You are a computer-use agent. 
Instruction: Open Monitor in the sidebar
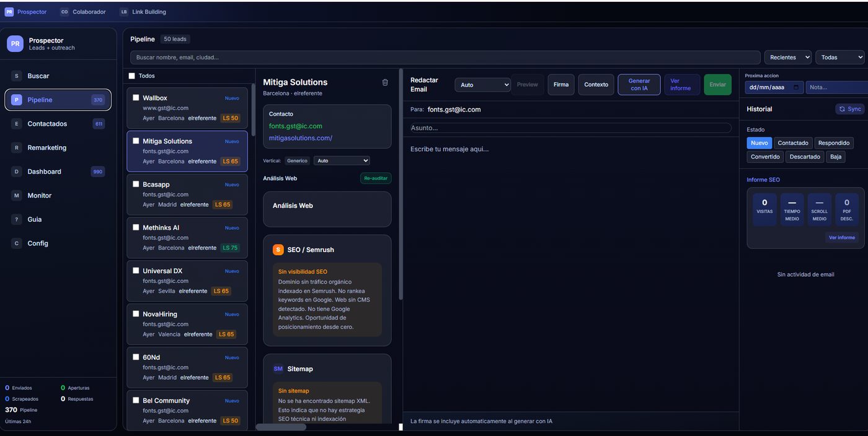pyautogui.click(x=58, y=196)
